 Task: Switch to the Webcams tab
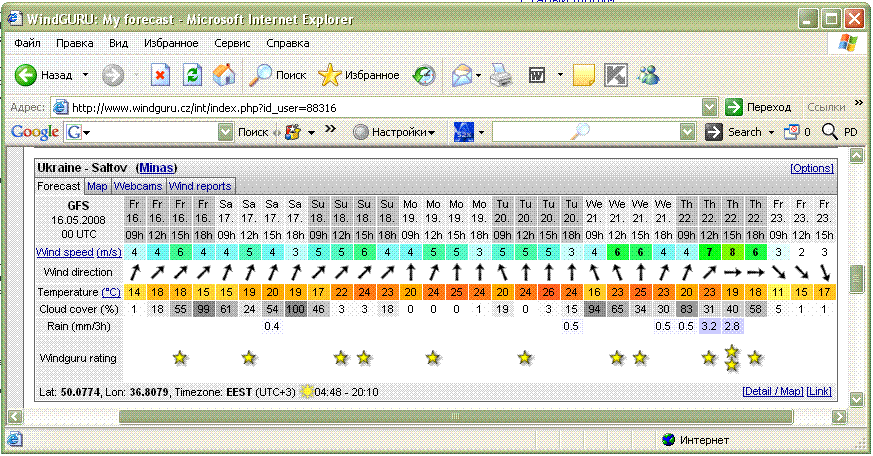(x=138, y=186)
